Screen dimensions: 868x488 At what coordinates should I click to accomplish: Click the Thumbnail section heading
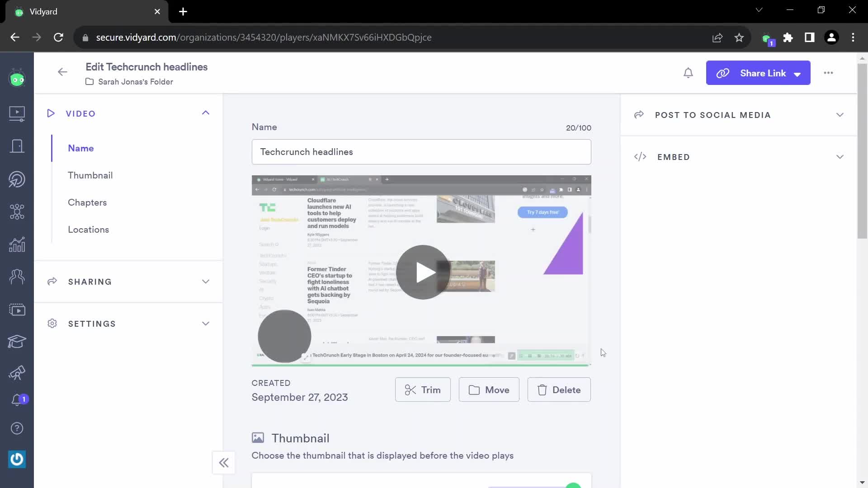tap(301, 438)
